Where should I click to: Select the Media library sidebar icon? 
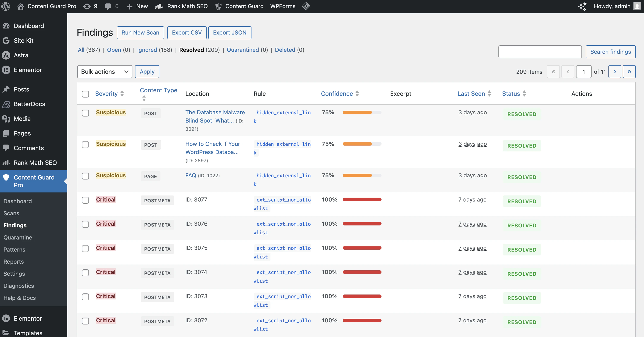click(x=6, y=118)
